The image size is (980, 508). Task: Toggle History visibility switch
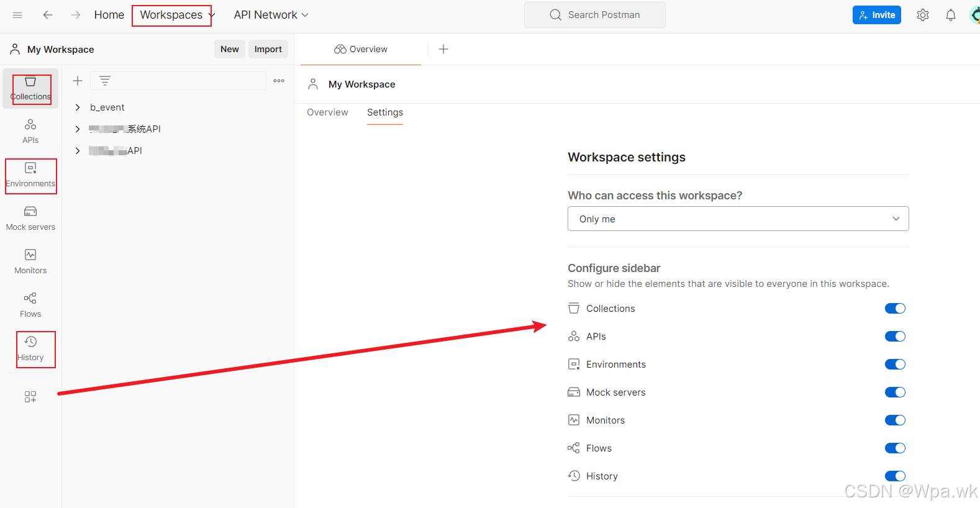click(x=895, y=476)
